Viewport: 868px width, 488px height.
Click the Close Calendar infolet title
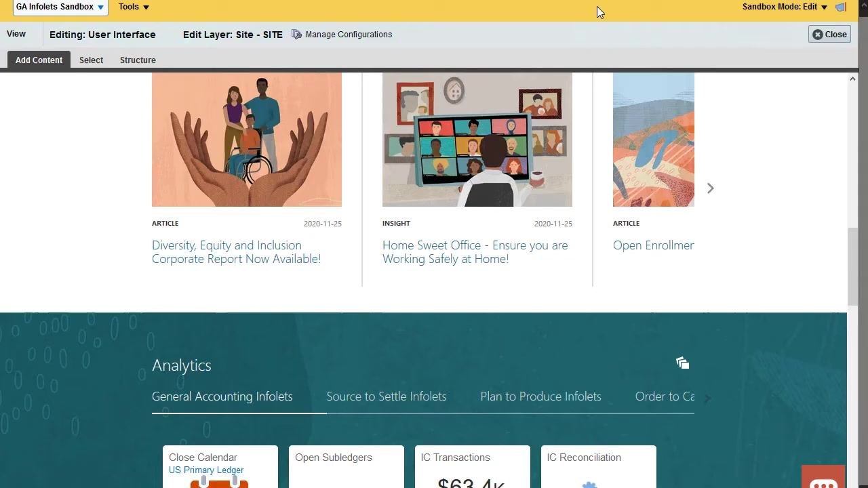[x=203, y=457]
